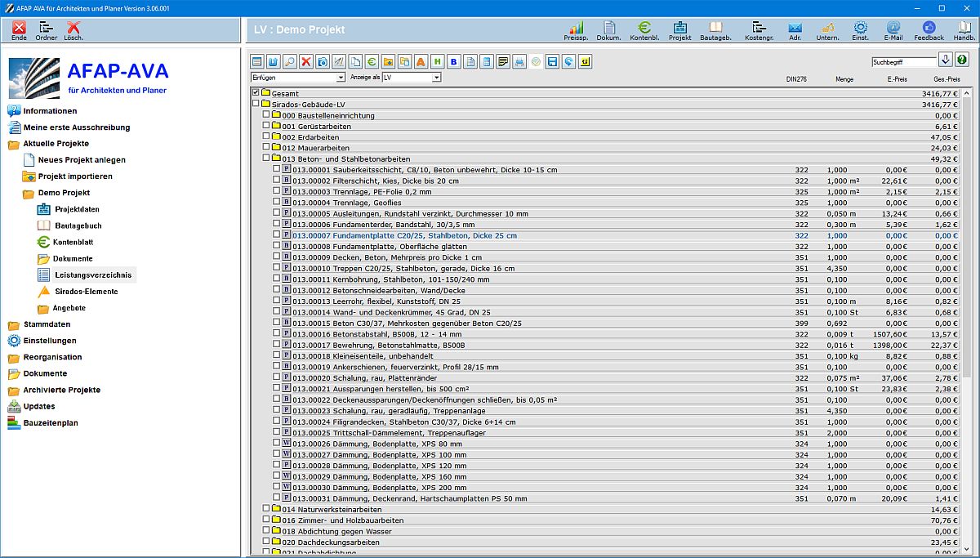Check the 002 Erdarbeiten checkbox

pos(265,136)
